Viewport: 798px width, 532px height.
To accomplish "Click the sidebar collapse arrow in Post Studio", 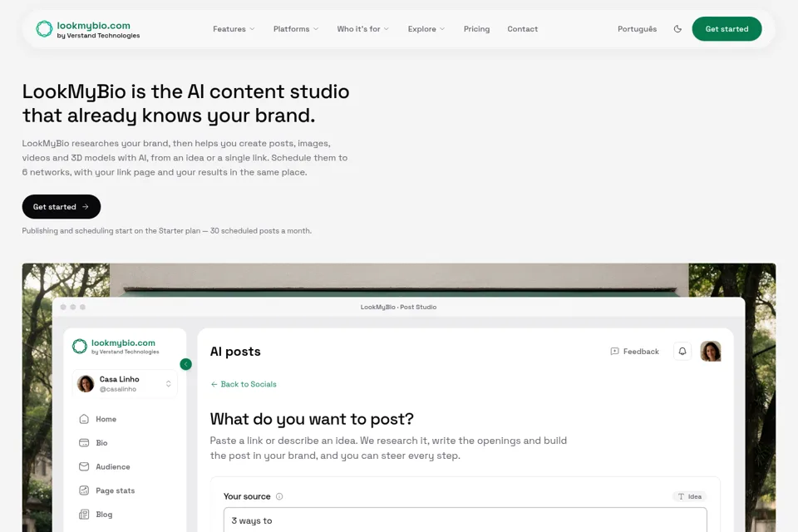I will [185, 364].
